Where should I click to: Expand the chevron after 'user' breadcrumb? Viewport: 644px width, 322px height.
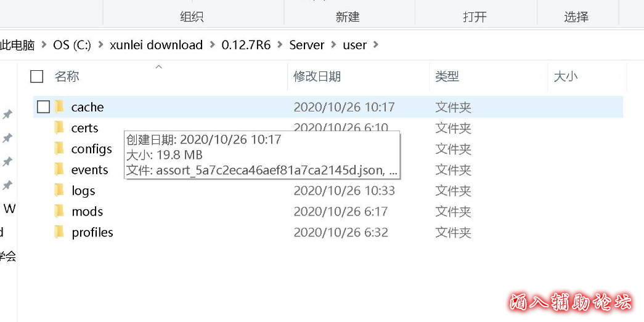pyautogui.click(x=377, y=45)
